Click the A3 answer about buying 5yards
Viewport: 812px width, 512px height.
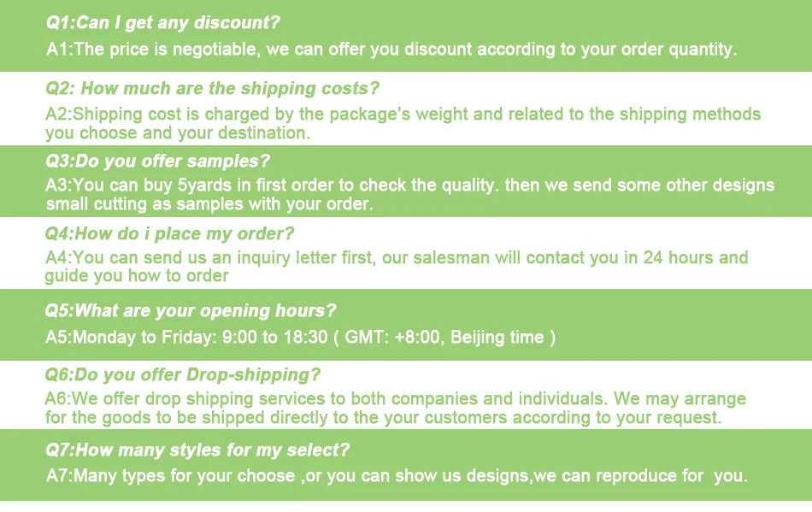pos(409,194)
